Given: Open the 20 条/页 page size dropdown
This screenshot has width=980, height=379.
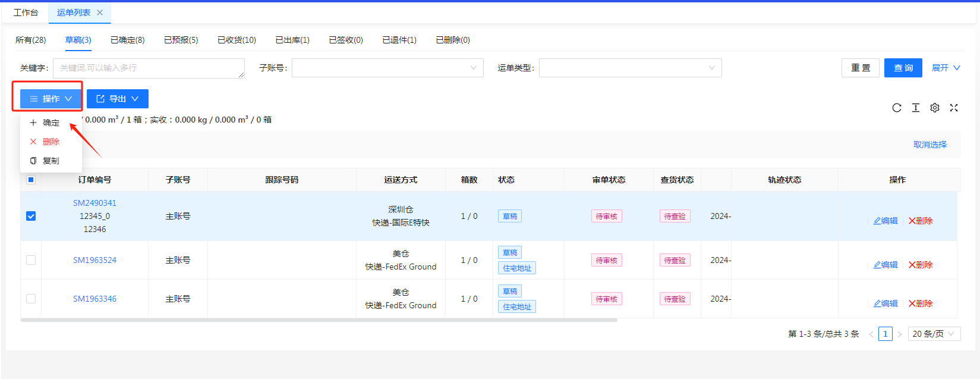Looking at the screenshot, I should point(934,334).
